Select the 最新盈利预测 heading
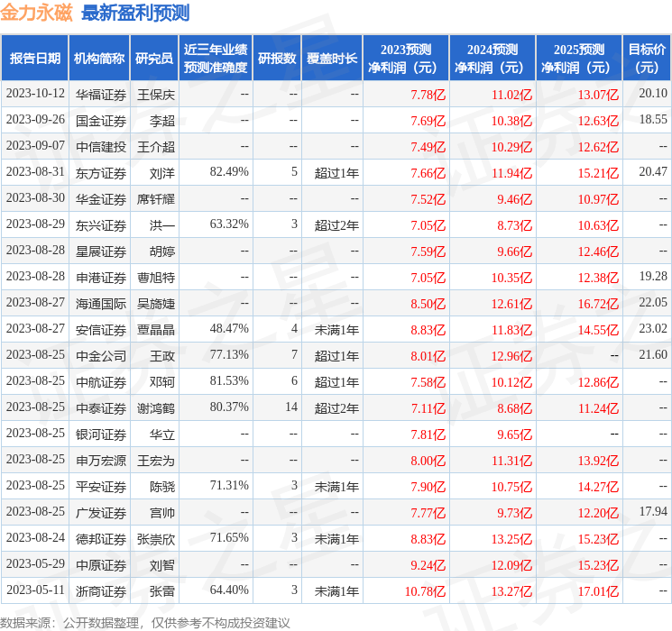 (x=135, y=13)
